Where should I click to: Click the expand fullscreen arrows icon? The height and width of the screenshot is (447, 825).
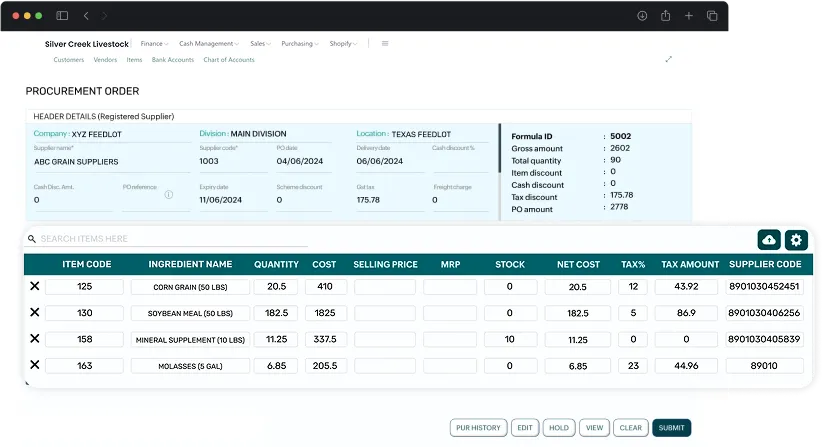pos(669,59)
